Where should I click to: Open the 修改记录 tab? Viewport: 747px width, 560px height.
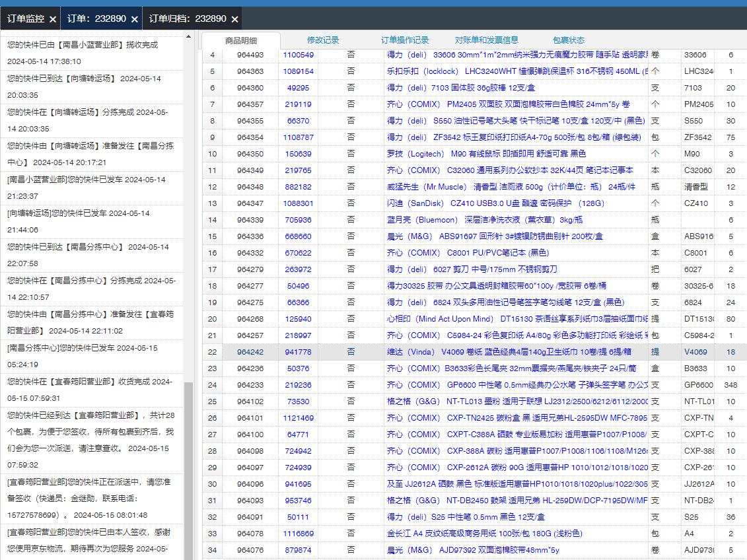[x=323, y=40]
